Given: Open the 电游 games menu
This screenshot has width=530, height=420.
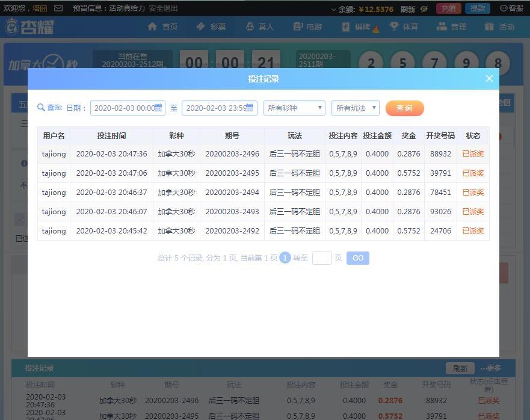Looking at the screenshot, I should [x=307, y=26].
